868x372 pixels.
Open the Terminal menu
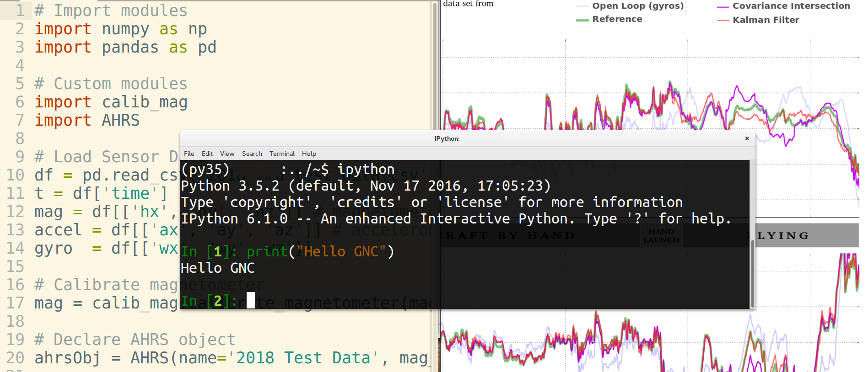click(x=282, y=154)
